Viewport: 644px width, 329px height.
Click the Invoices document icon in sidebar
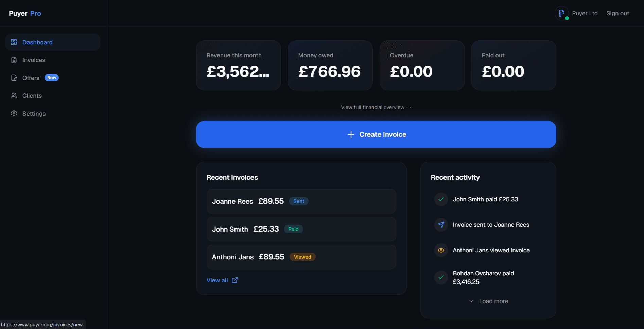(14, 60)
